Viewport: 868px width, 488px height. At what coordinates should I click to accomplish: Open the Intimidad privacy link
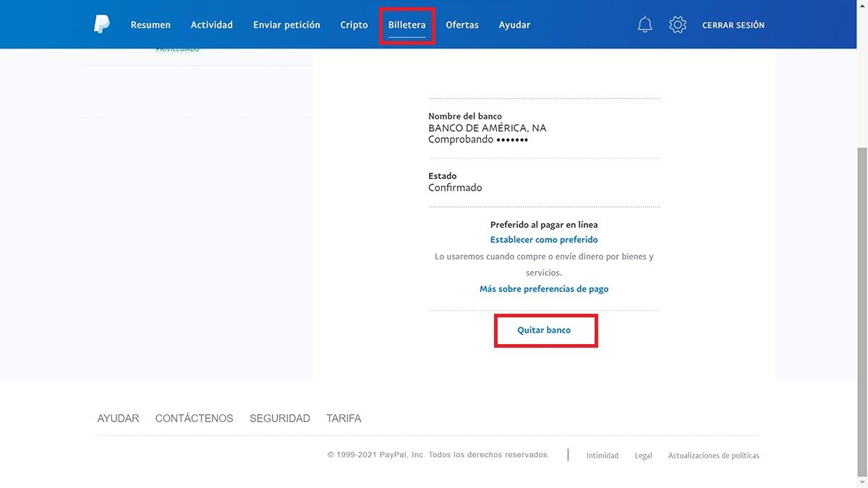click(x=602, y=455)
